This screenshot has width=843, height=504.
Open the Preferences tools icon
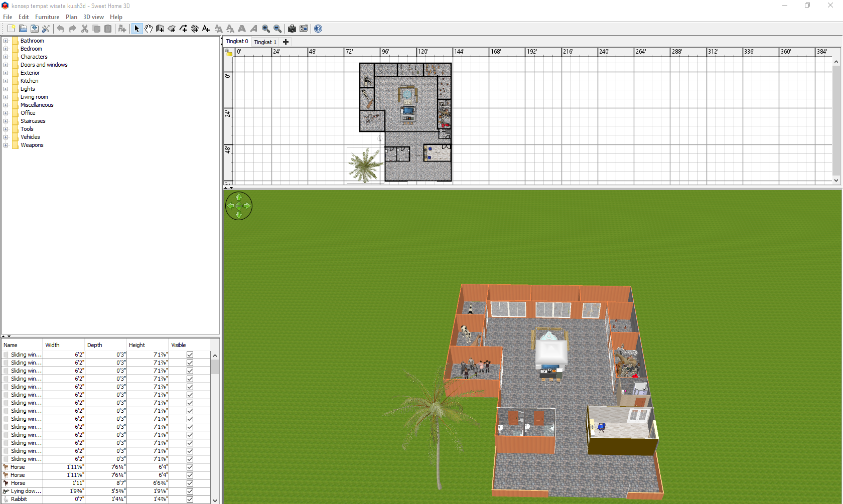click(46, 29)
